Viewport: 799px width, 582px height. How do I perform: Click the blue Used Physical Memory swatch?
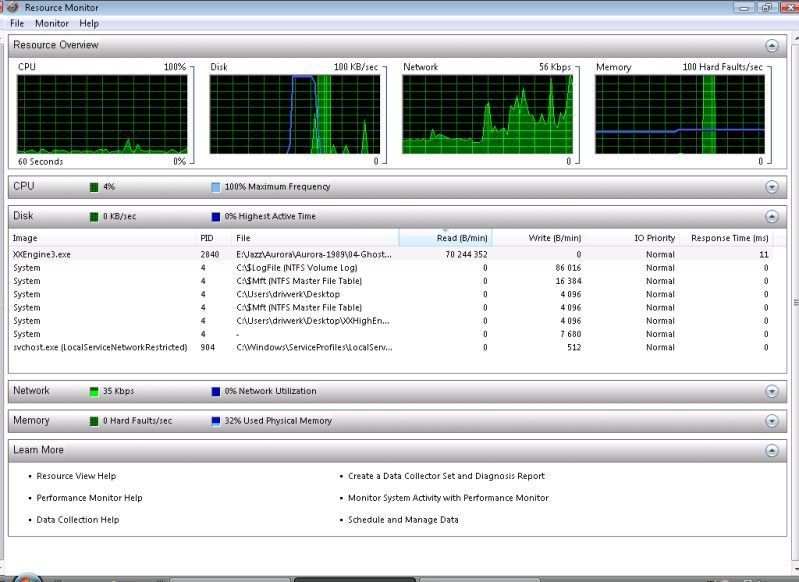(x=216, y=421)
